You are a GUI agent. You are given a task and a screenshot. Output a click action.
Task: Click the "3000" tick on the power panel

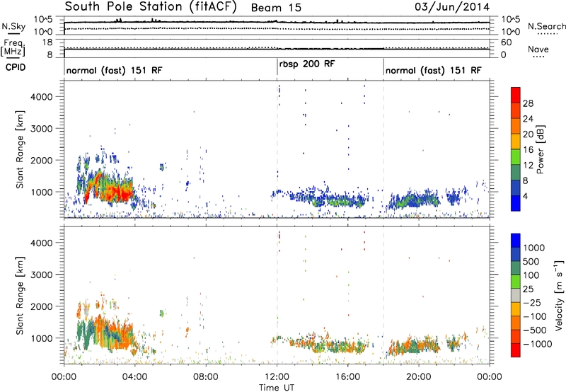coord(41,129)
